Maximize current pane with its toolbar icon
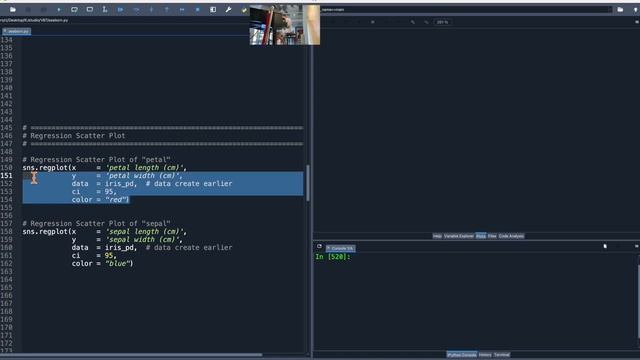This screenshot has height=360, width=640. coord(213,9)
